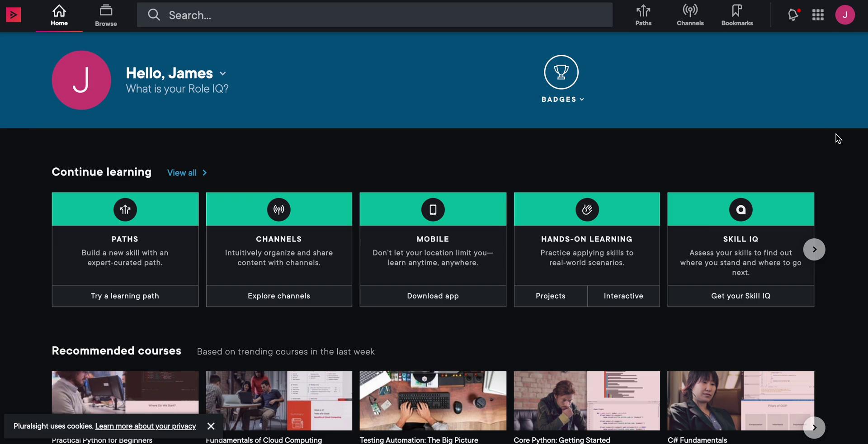Open Learn more about your privacy link

(146, 426)
